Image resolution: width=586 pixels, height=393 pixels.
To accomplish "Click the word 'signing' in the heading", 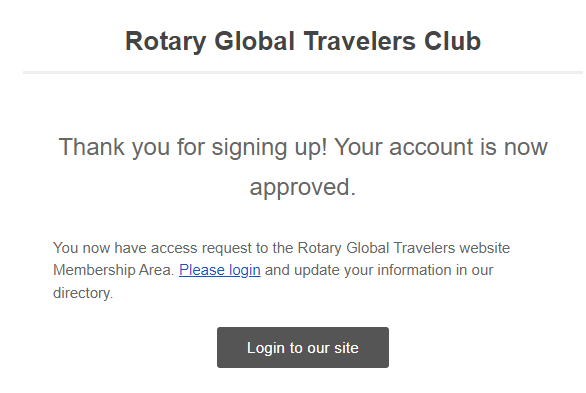I will click(250, 147).
